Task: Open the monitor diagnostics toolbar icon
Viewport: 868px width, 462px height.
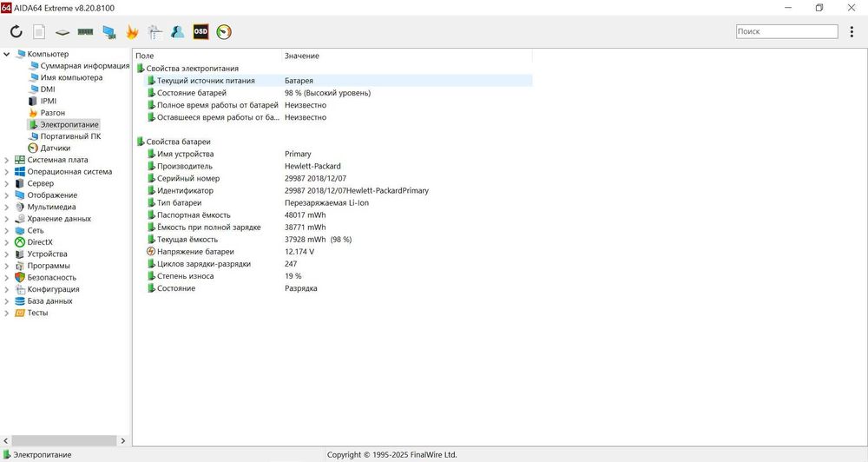Action: (x=109, y=32)
